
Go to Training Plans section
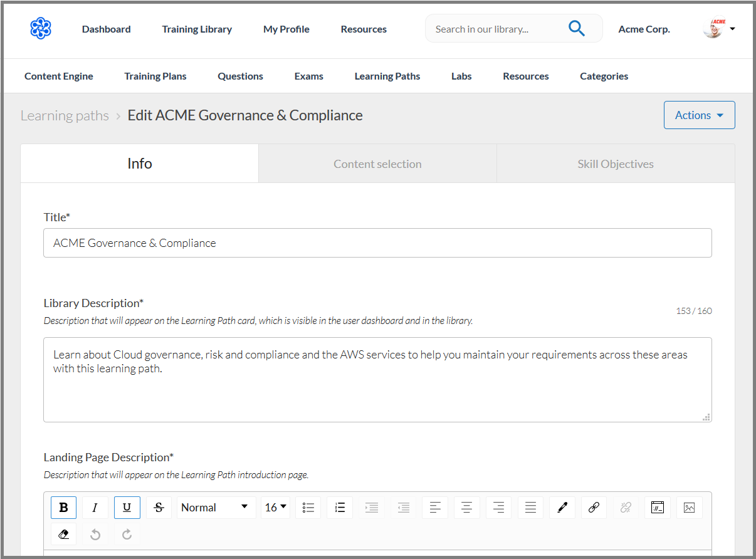(x=155, y=76)
